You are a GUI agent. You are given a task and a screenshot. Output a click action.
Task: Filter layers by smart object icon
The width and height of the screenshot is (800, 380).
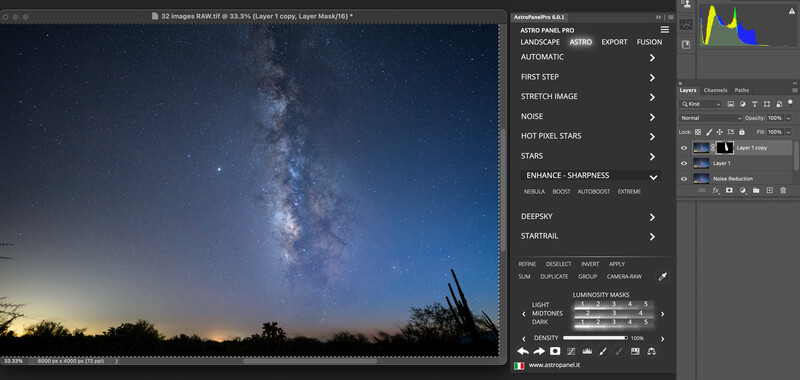[779, 104]
